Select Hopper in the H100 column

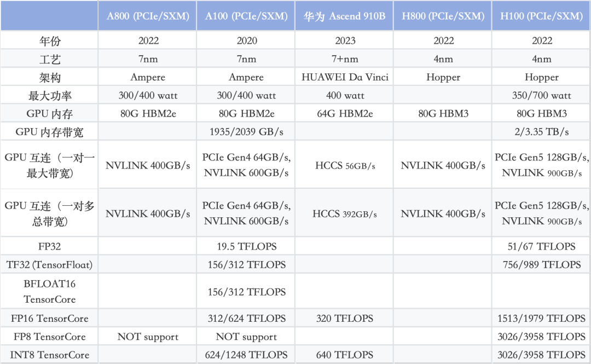pos(542,77)
